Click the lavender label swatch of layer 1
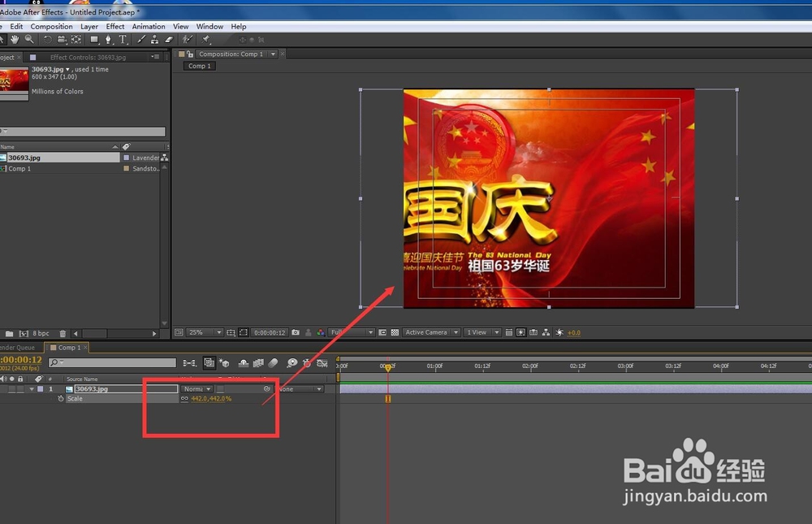812x524 pixels. [40, 388]
